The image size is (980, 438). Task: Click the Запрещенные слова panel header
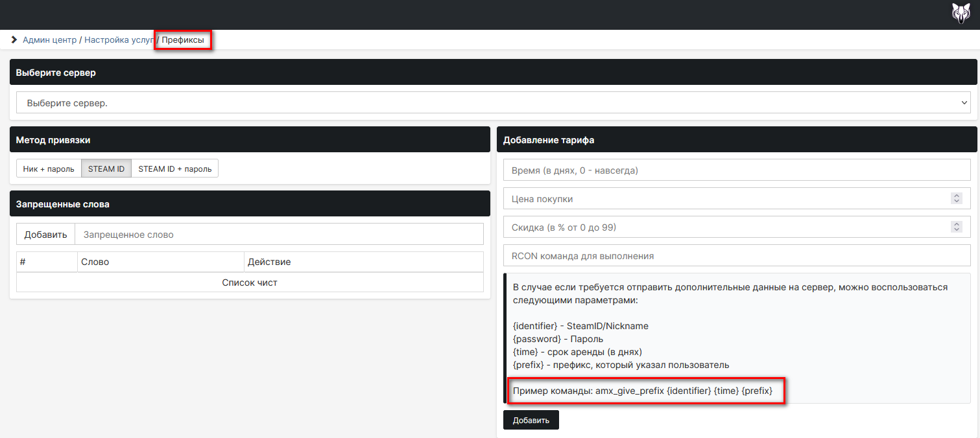[250, 204]
